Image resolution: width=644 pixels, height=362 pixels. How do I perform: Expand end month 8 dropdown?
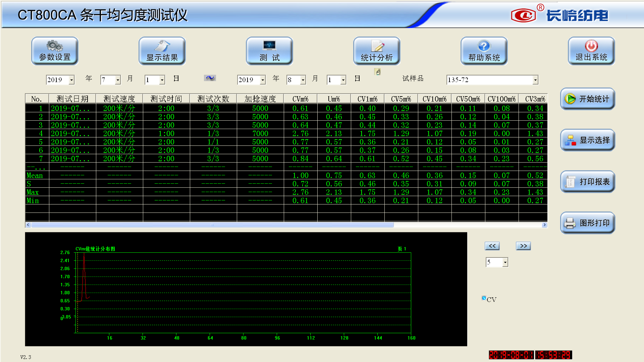pyautogui.click(x=303, y=80)
